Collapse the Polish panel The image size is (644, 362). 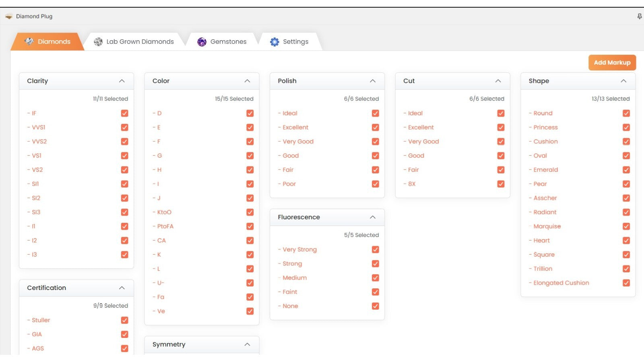[x=373, y=81]
